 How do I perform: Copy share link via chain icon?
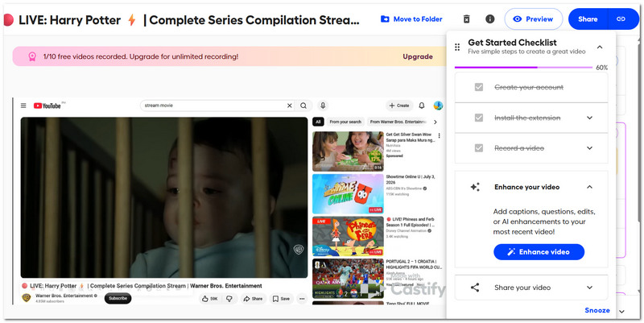click(x=621, y=19)
